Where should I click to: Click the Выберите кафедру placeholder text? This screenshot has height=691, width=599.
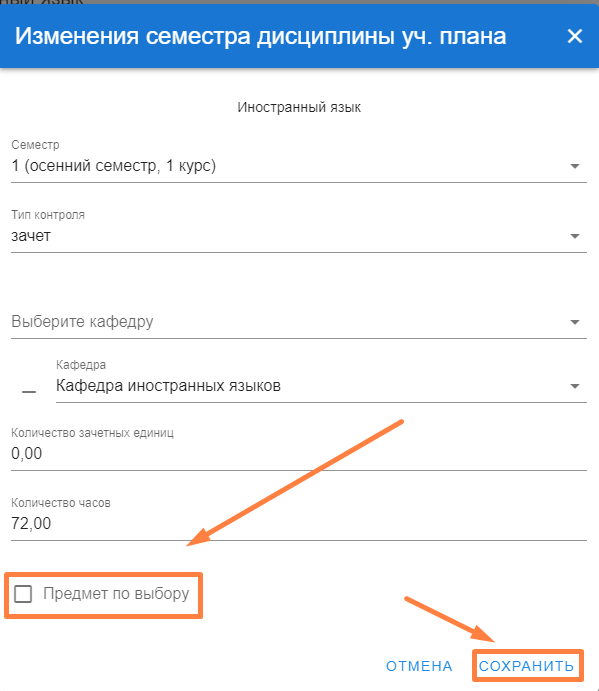pyautogui.click(x=82, y=322)
